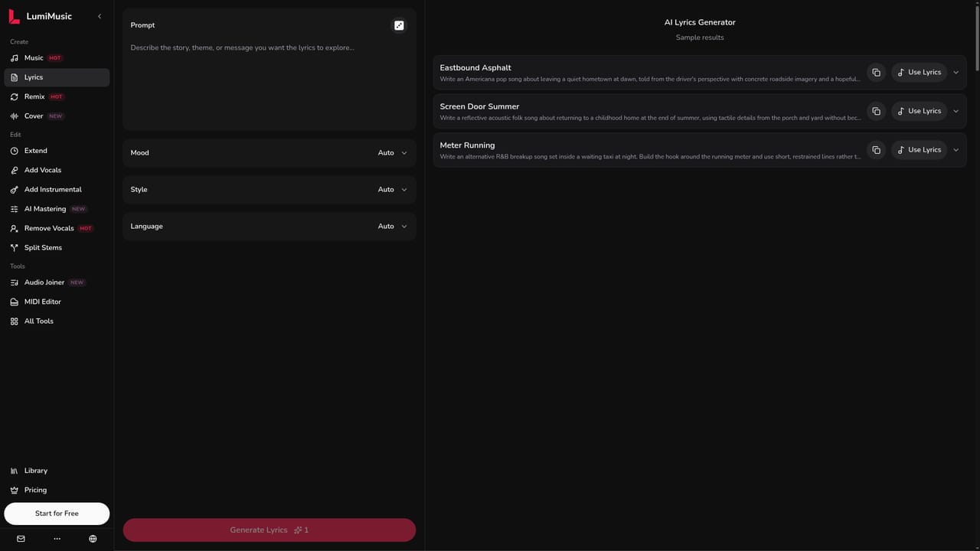Click the Eastbound Asphalt sample title
The image size is (980, 551).
[x=475, y=68]
